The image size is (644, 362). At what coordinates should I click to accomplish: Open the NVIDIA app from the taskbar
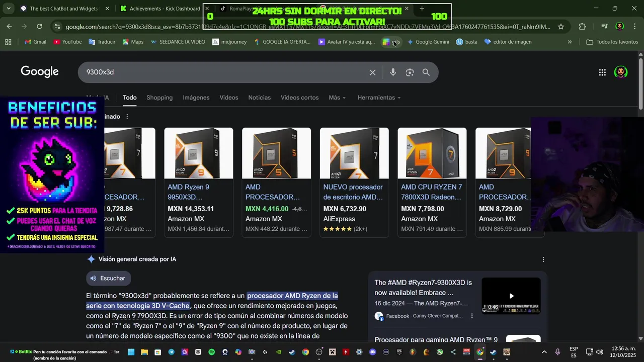pos(279,352)
